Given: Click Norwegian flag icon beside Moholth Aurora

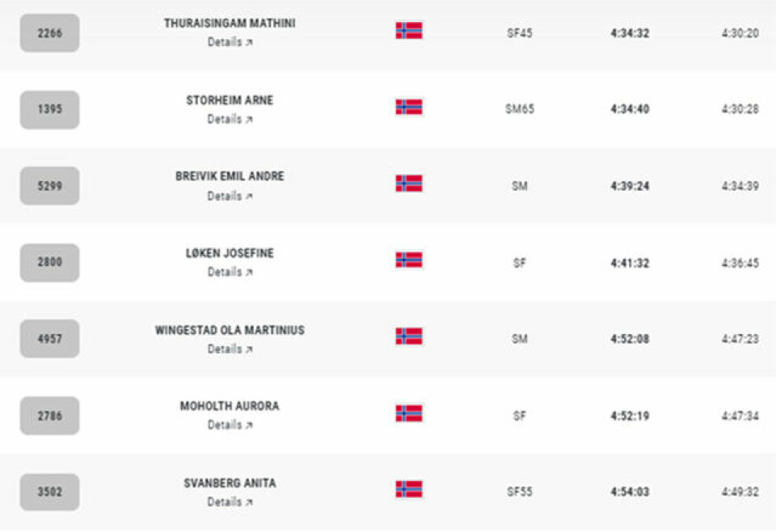Looking at the screenshot, I should [x=409, y=413].
